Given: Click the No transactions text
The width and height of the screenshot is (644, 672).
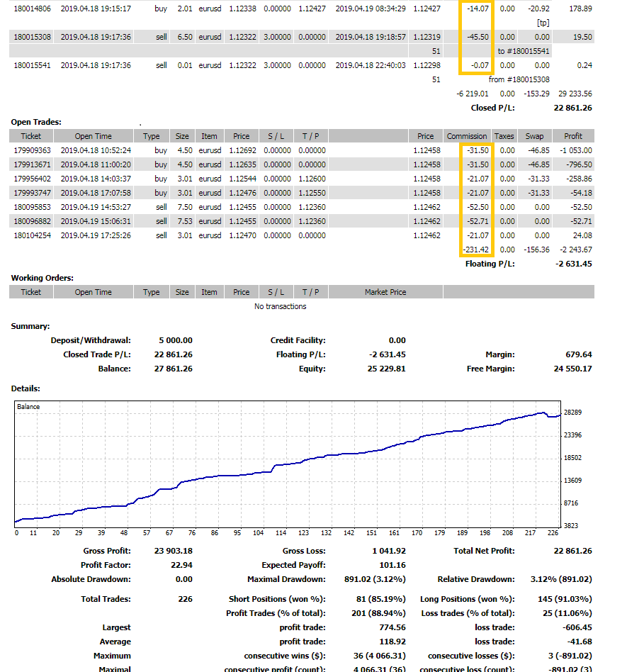Looking at the screenshot, I should (x=281, y=306).
